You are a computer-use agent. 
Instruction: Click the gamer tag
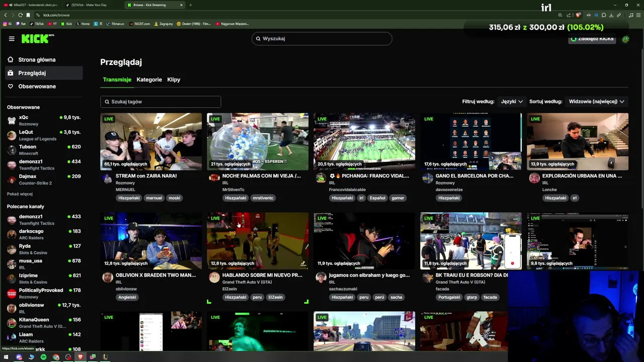click(x=398, y=198)
